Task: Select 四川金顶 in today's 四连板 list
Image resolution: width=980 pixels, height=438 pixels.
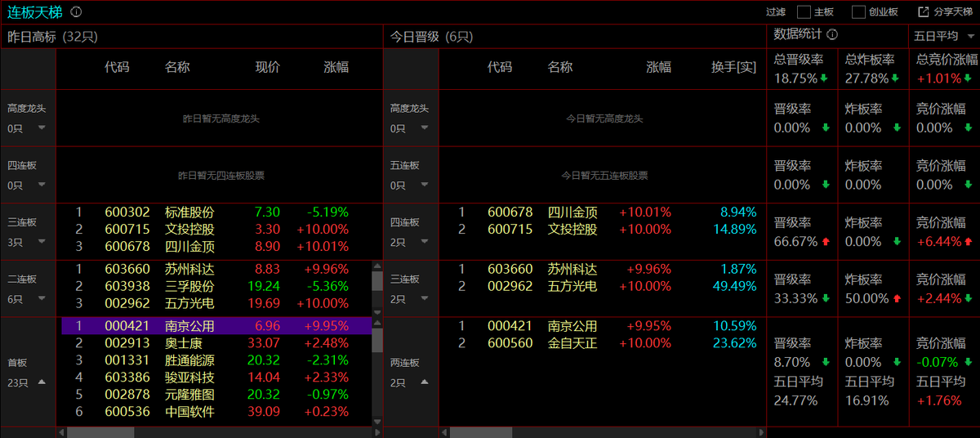Action: coord(603,212)
